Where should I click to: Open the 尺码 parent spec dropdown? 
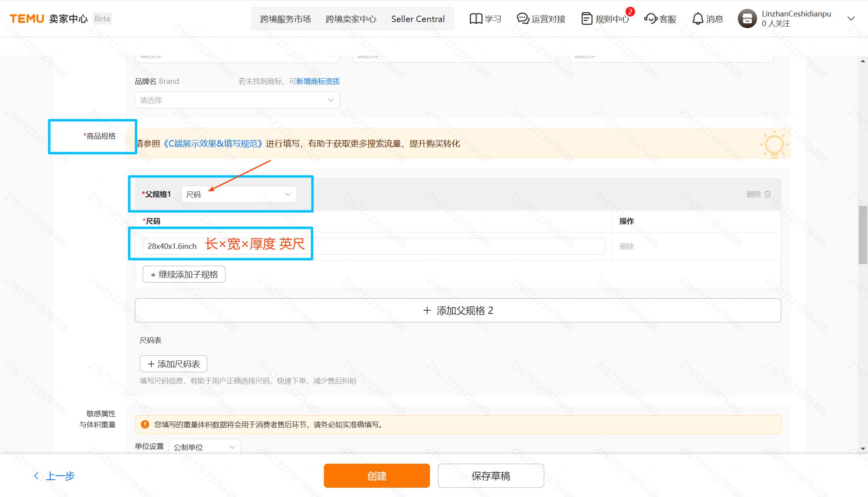[x=239, y=194]
